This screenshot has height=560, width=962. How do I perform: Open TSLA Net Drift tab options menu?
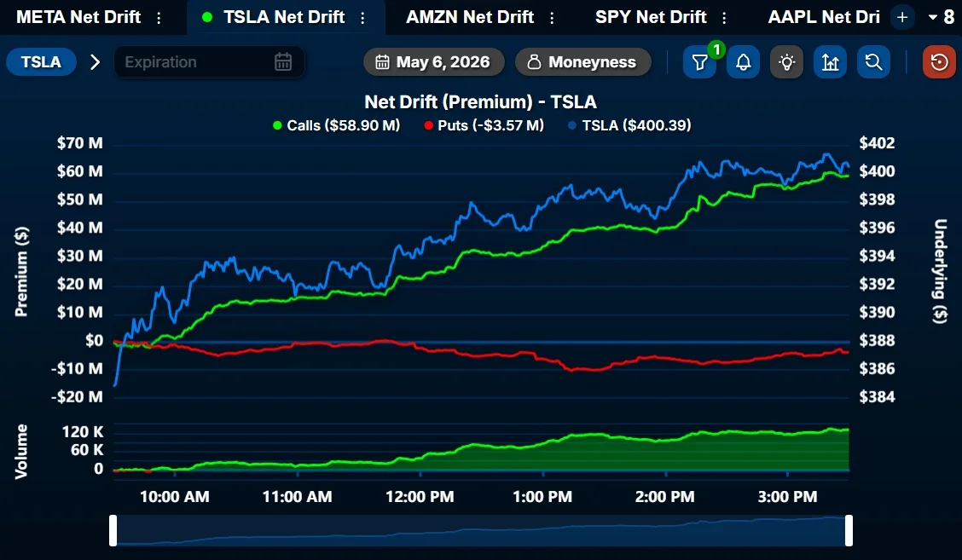point(362,18)
